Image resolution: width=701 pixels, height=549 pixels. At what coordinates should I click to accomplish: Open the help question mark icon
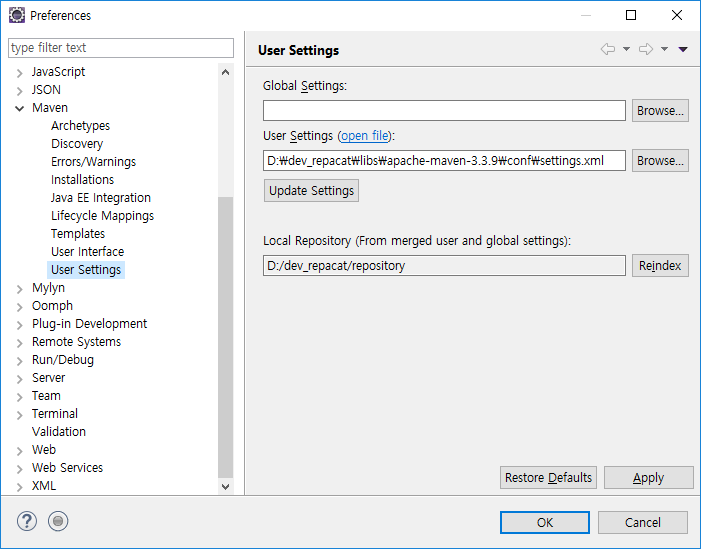coord(27,521)
